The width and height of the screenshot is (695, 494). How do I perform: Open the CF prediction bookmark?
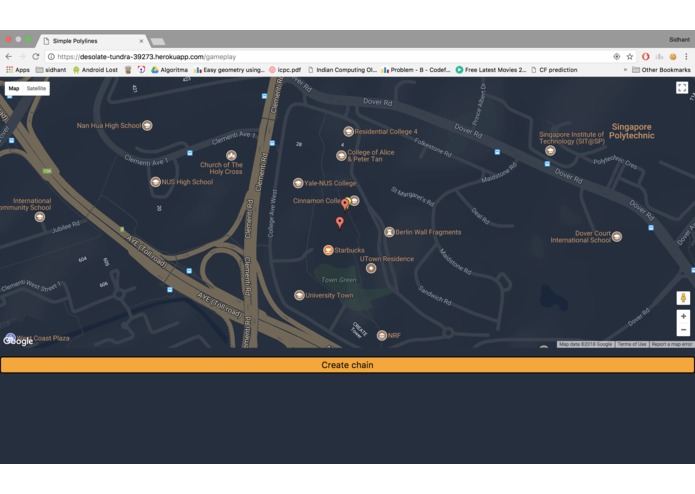[x=554, y=70]
